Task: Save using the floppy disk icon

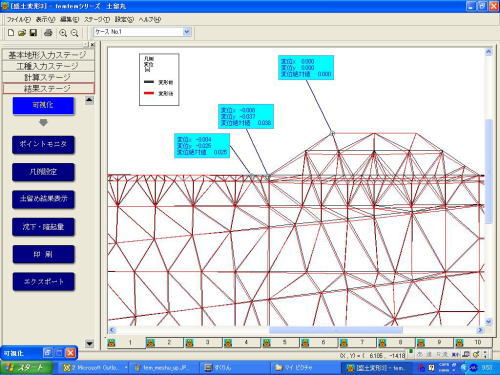Action: click(33, 32)
